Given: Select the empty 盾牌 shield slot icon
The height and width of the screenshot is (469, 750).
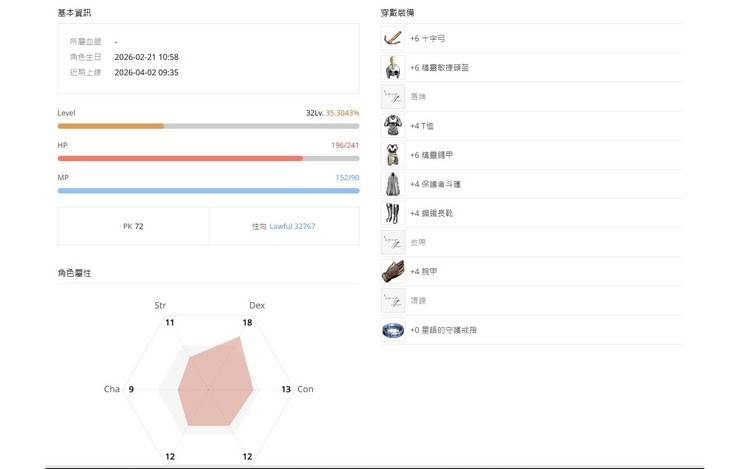Looking at the screenshot, I should pyautogui.click(x=393, y=97).
